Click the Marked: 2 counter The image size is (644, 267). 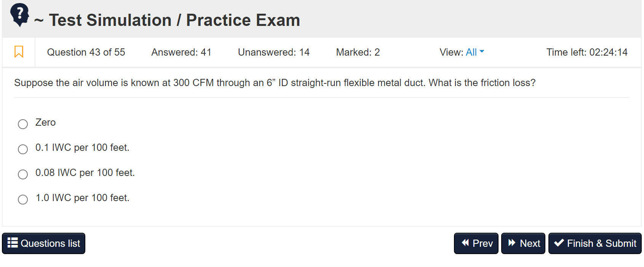coord(358,52)
